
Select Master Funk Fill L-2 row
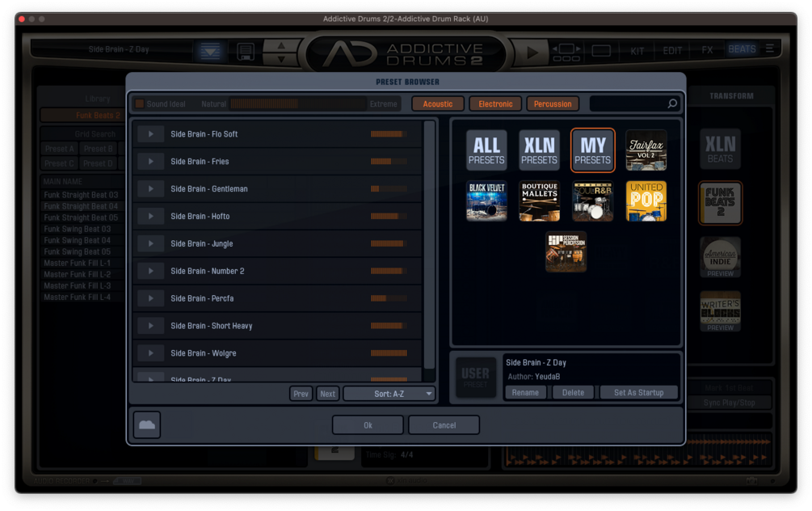82,275
